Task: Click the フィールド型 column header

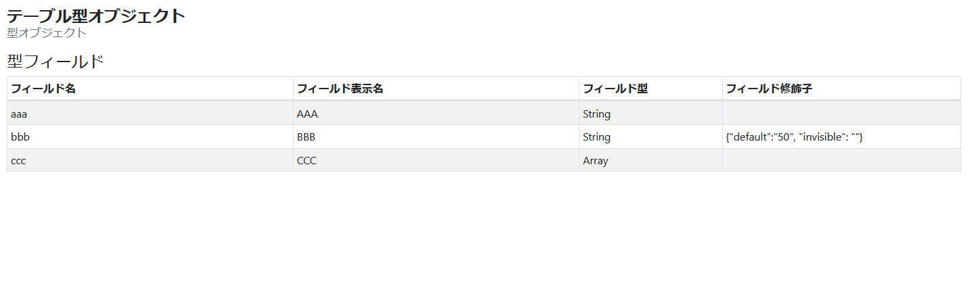Action: [x=615, y=89]
